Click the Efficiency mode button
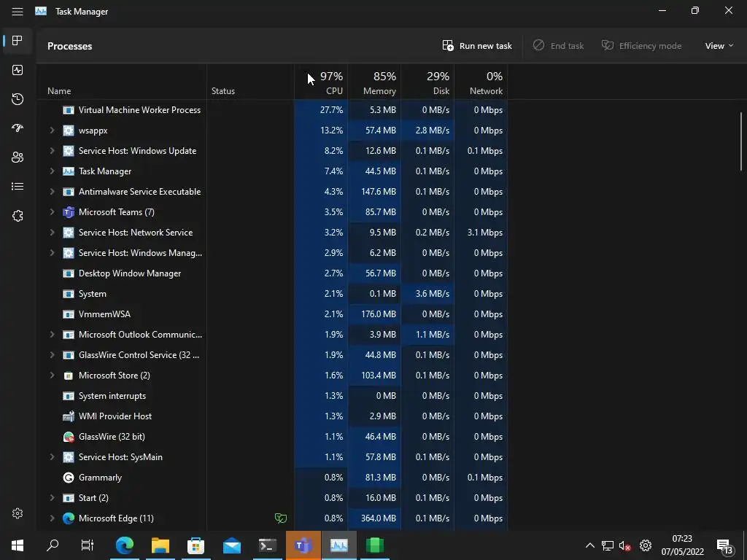Image resolution: width=747 pixels, height=560 pixels. pos(641,46)
